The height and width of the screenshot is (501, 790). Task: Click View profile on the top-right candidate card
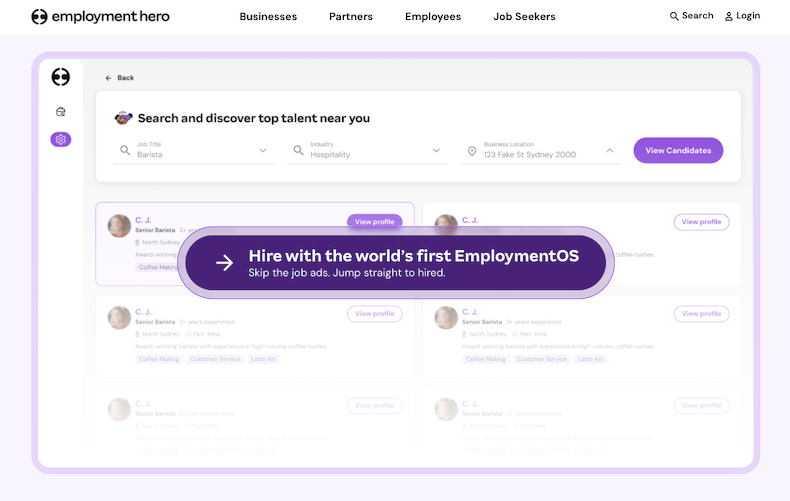coord(701,222)
